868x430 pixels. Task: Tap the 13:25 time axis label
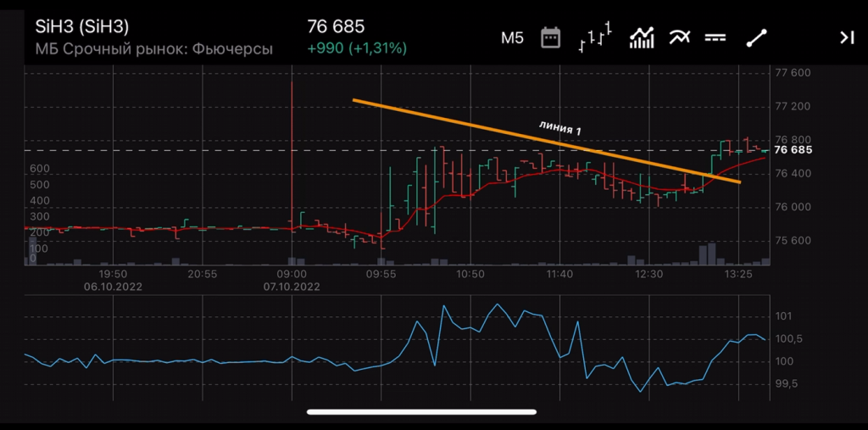coord(739,274)
